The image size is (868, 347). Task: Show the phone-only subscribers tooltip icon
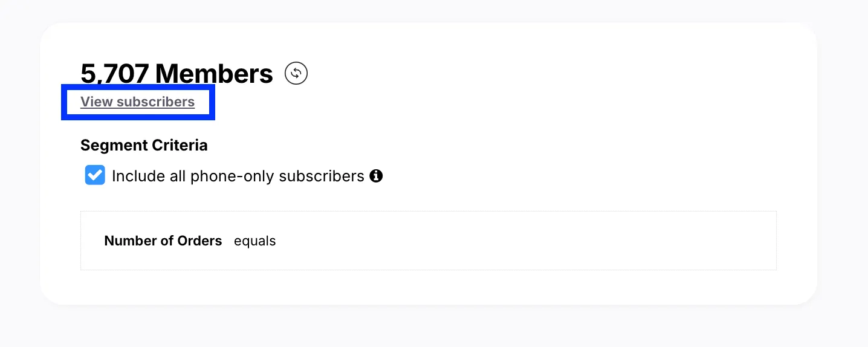(376, 176)
